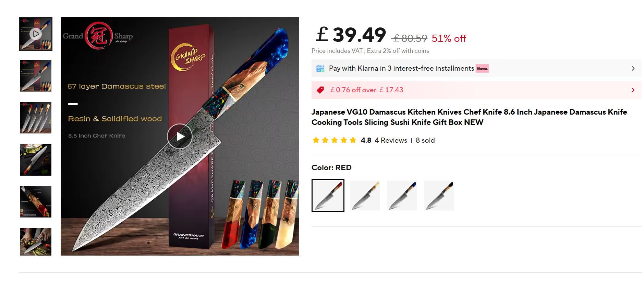Open the 4 Reviews link
Viewport: 644px width, 294px height.
[x=391, y=140]
